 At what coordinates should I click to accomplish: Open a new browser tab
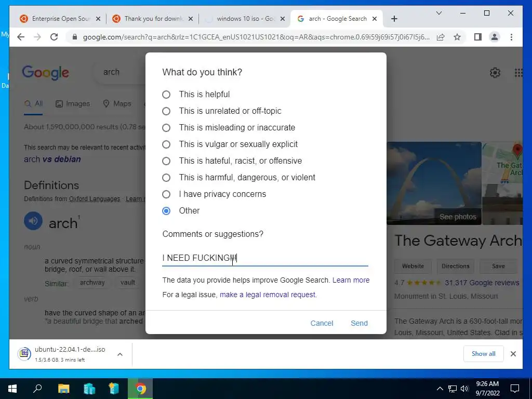(x=394, y=19)
